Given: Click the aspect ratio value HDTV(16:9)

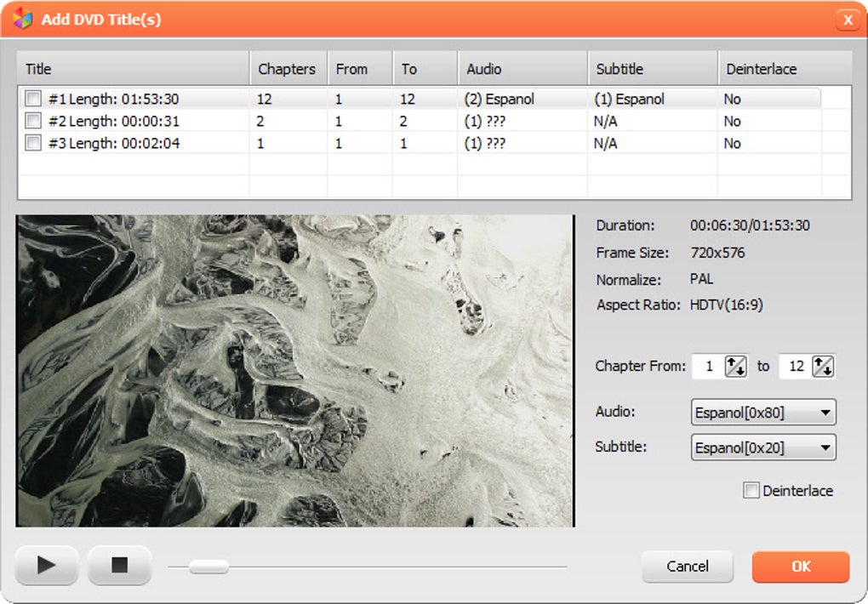Looking at the screenshot, I should [726, 305].
